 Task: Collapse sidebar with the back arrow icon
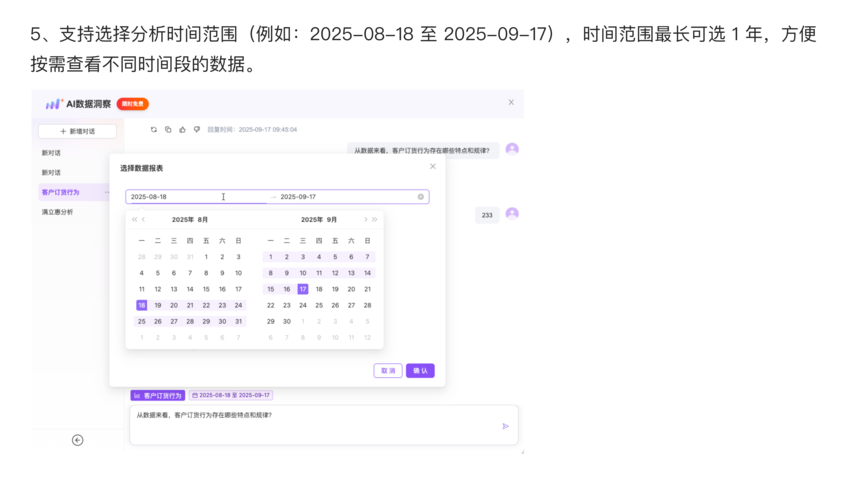tap(77, 440)
